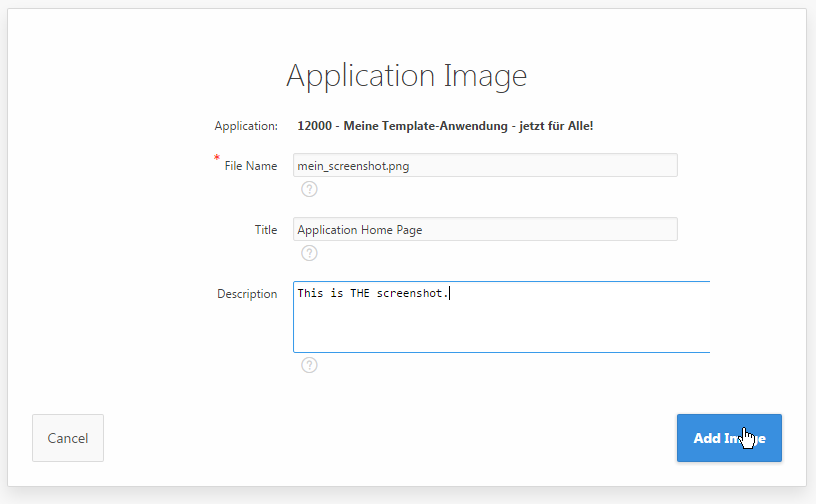Click the 'Application Image' heading
The width and height of the screenshot is (816, 504).
(406, 75)
